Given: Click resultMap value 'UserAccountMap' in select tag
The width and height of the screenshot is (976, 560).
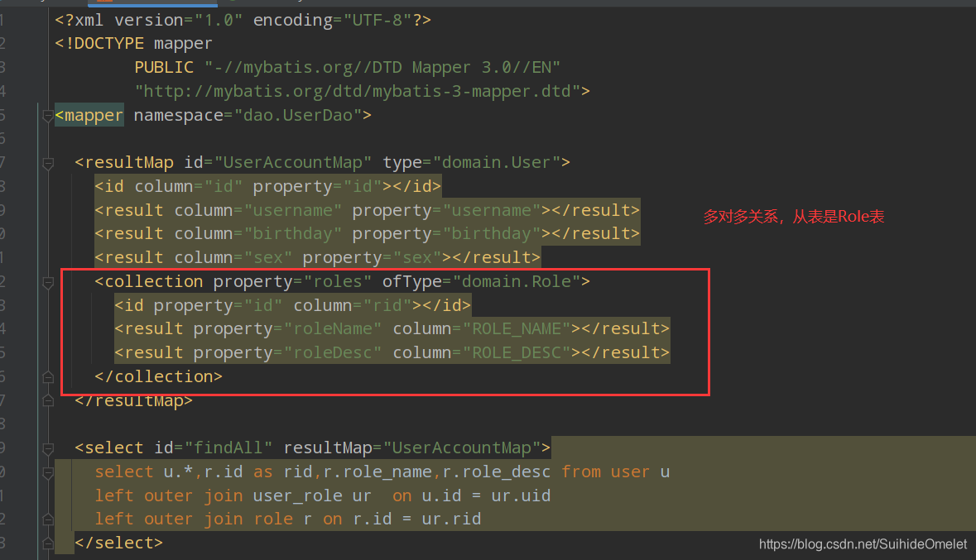Looking at the screenshot, I should click(461, 448).
